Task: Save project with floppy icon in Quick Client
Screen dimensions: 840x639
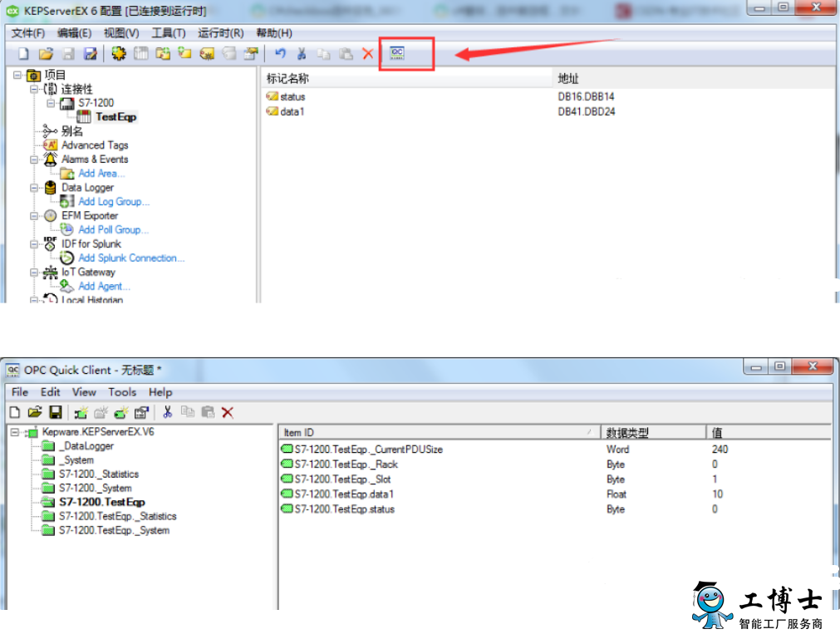Action: (x=55, y=412)
